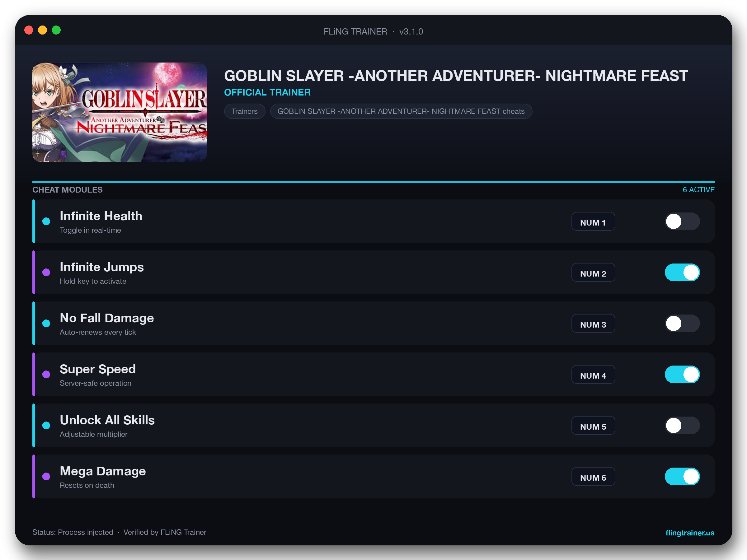
Task: Click the Super Speed title text
Action: pos(98,369)
